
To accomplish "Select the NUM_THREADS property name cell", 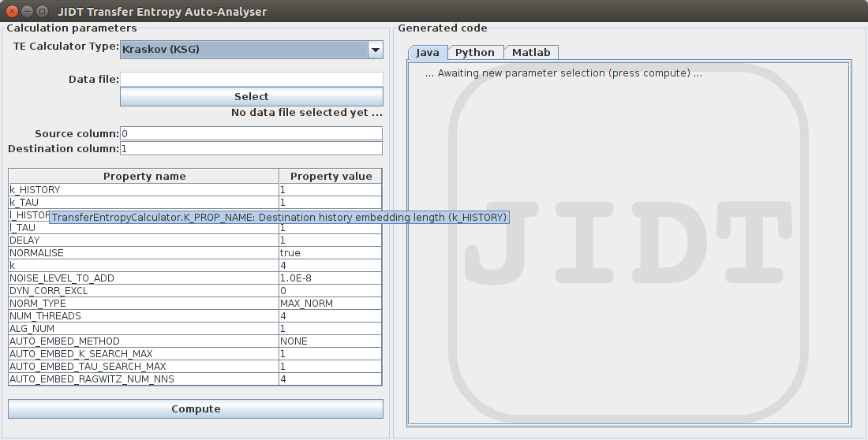I will 144,316.
